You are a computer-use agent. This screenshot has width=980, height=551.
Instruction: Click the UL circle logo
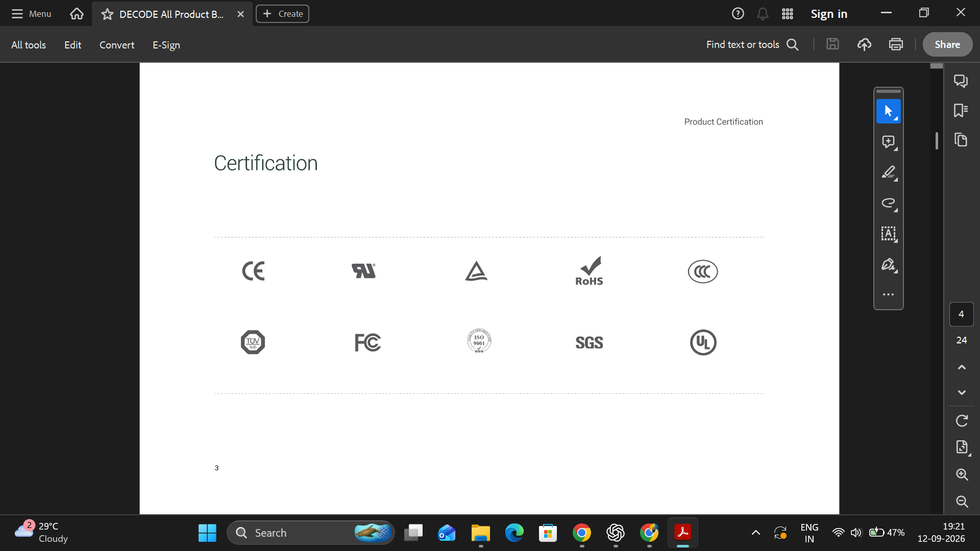click(x=703, y=342)
